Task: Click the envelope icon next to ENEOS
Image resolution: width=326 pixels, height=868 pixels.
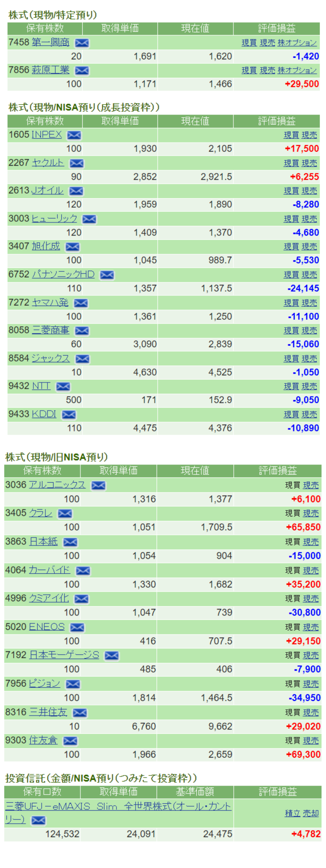Action: (77, 627)
